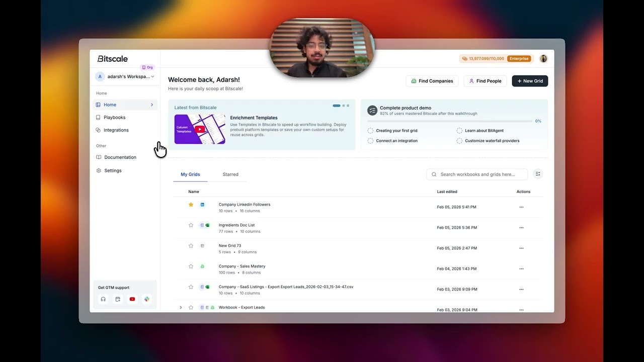
Task: Star the New Grid 73 row
Action: click(x=191, y=246)
